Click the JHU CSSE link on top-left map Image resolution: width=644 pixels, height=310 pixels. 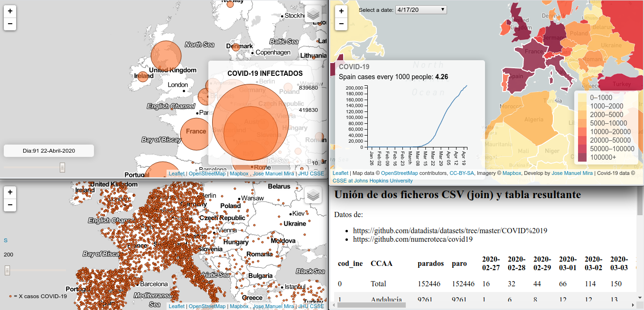point(311,173)
